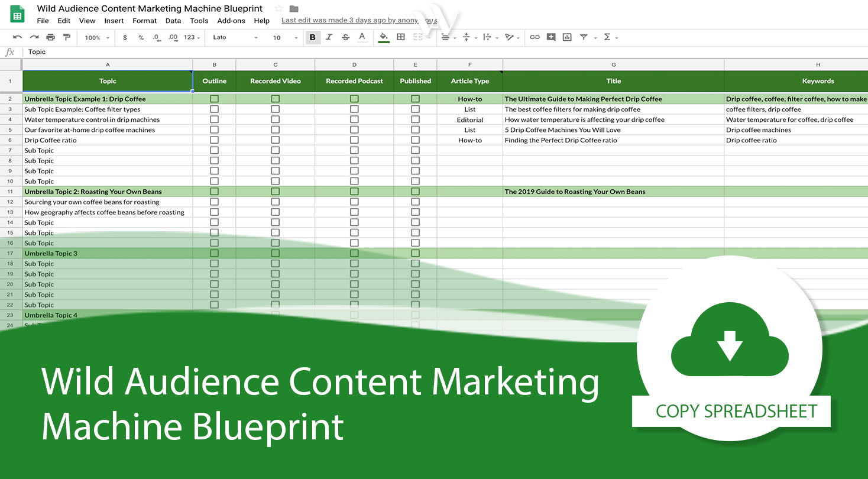This screenshot has height=479, width=868.
Task: Toggle italic formatting
Action: coord(329,37)
